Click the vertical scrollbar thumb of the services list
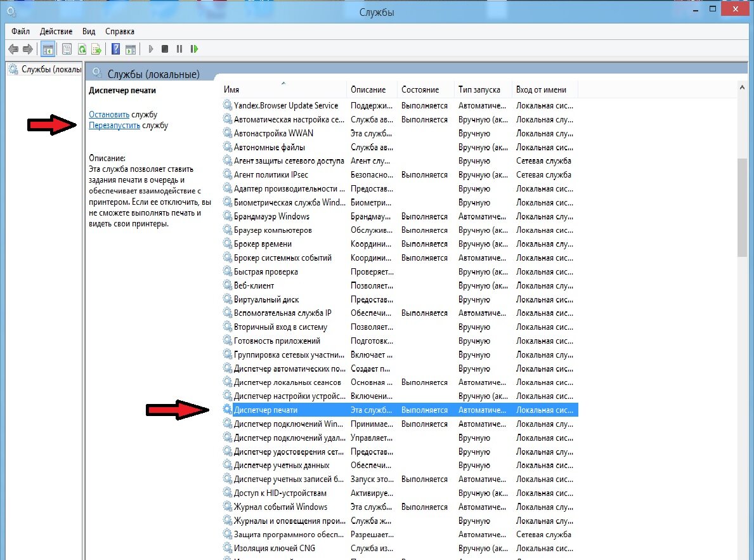754x560 pixels. pos(742,207)
